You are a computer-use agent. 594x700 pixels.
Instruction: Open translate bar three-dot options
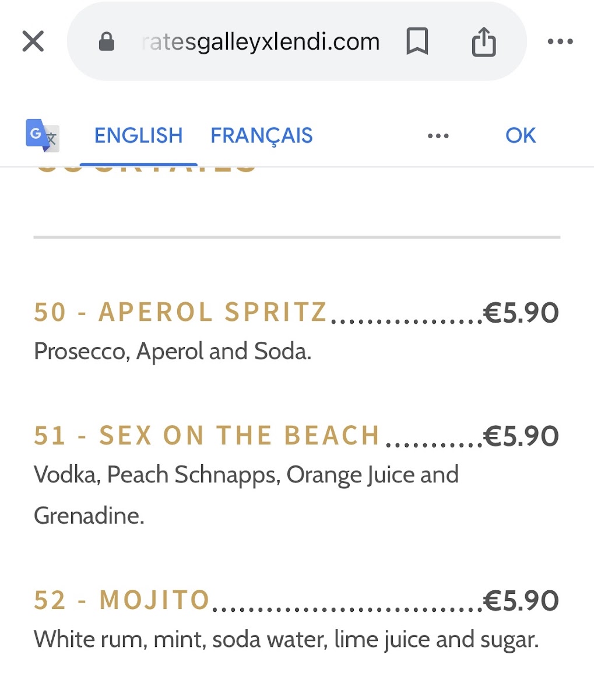click(438, 136)
